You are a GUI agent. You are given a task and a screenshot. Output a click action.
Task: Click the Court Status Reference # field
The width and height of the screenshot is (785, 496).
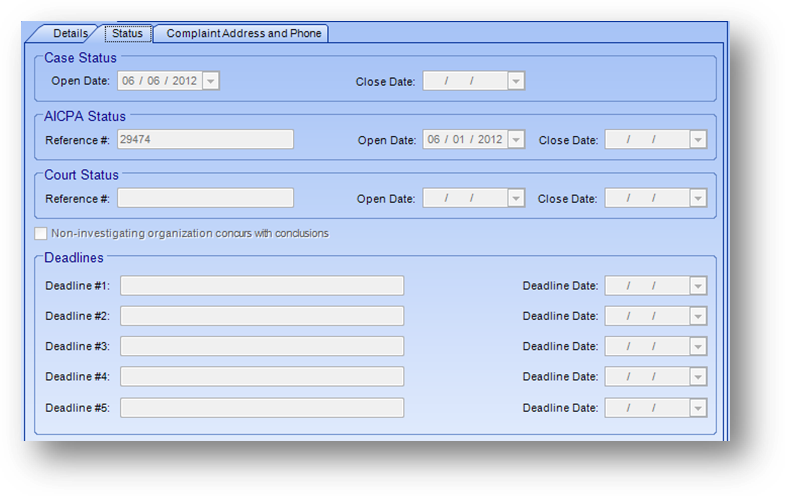click(x=205, y=198)
